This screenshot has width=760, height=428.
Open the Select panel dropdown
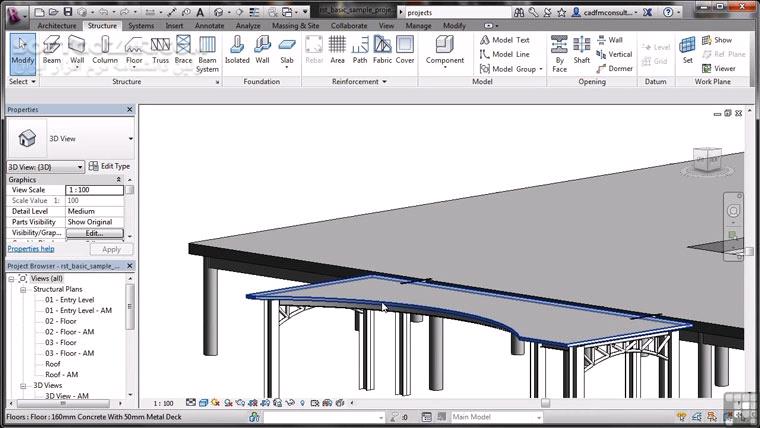(22, 81)
